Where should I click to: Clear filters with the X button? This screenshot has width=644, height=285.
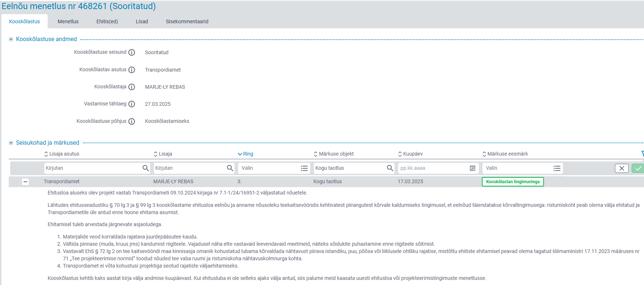pos(622,168)
